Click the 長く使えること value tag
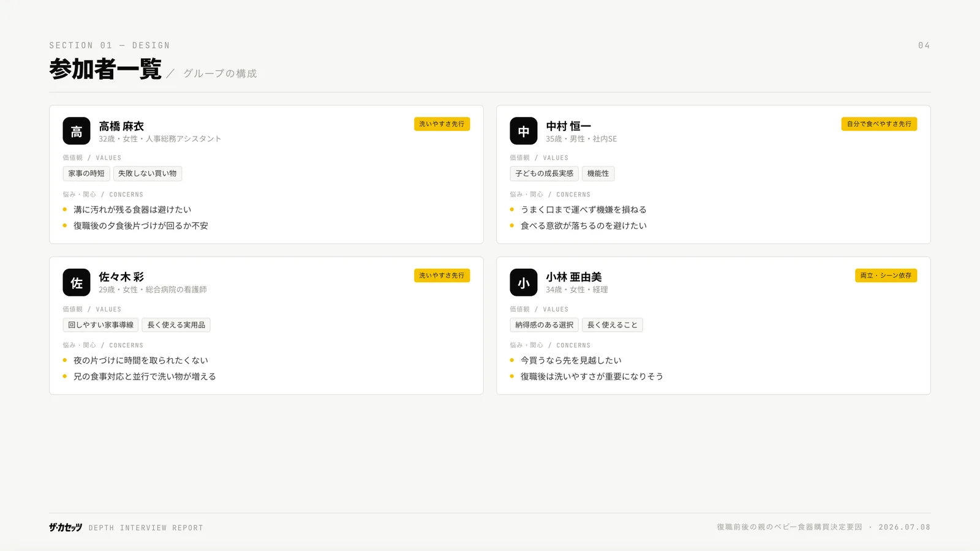Screen dimensions: 980x551 coord(612,324)
